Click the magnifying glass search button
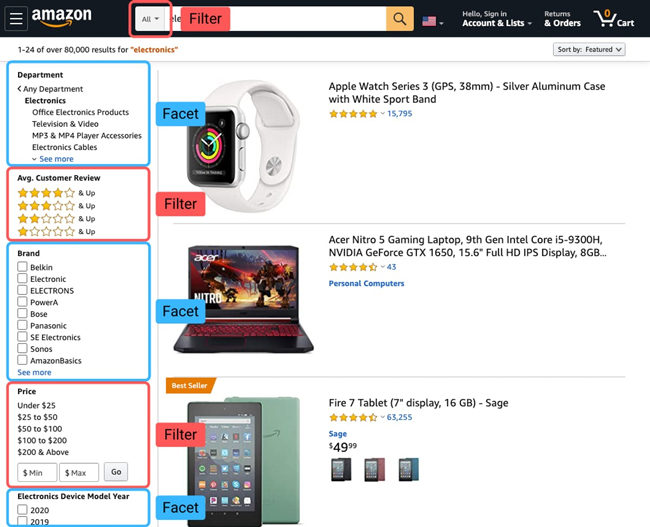 400,19
